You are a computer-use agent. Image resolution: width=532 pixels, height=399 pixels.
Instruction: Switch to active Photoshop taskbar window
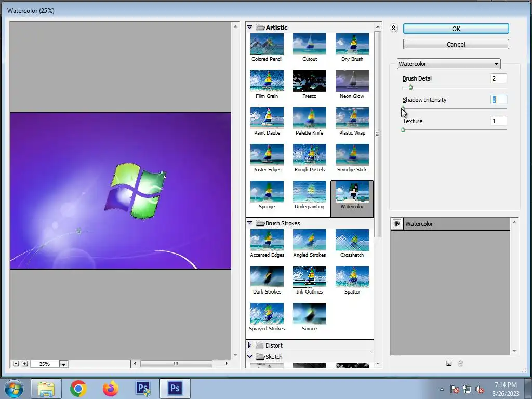[x=175, y=389]
